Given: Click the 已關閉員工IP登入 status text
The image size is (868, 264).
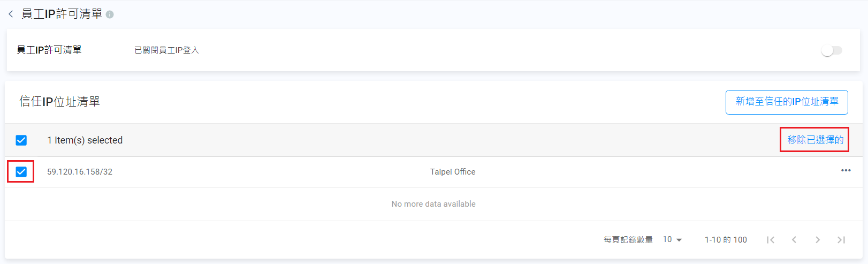Looking at the screenshot, I should pos(166,50).
